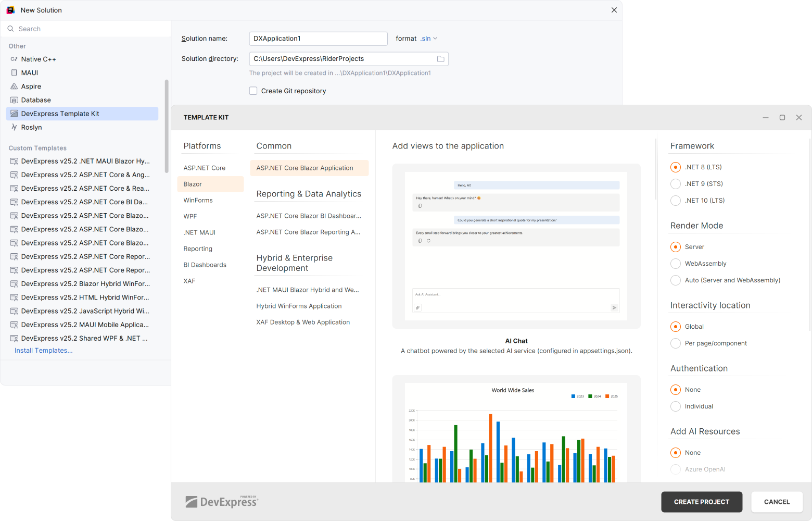Select the DevExpress Template Kit entry
This screenshot has height=521, width=812.
coord(59,113)
